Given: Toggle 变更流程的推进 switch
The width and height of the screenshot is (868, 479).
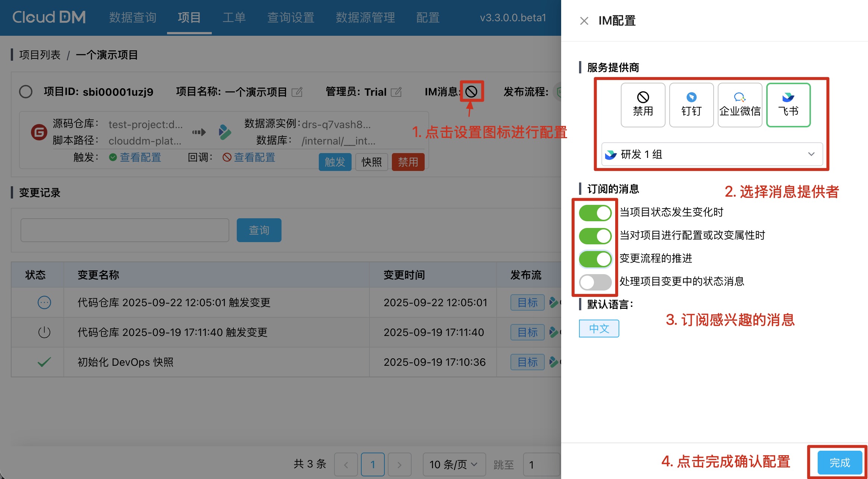Looking at the screenshot, I should 595,259.
